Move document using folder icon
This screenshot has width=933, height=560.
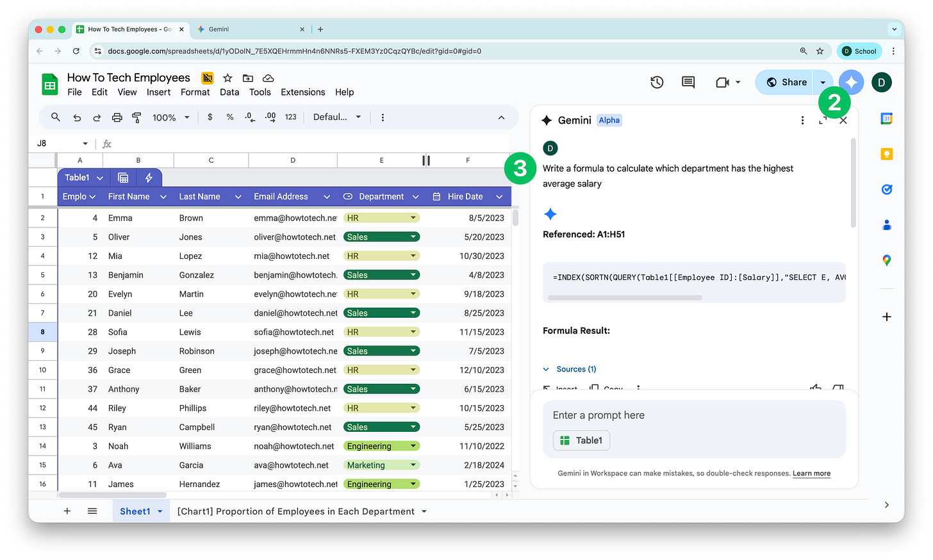tap(248, 78)
